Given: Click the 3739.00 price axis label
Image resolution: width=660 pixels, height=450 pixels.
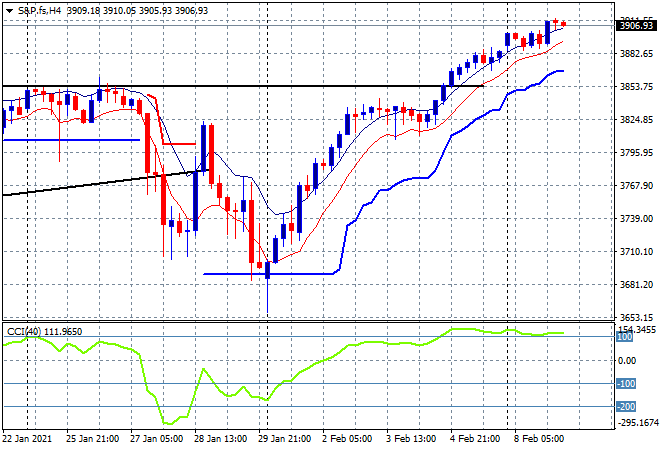Looking at the screenshot, I should tap(636, 218).
